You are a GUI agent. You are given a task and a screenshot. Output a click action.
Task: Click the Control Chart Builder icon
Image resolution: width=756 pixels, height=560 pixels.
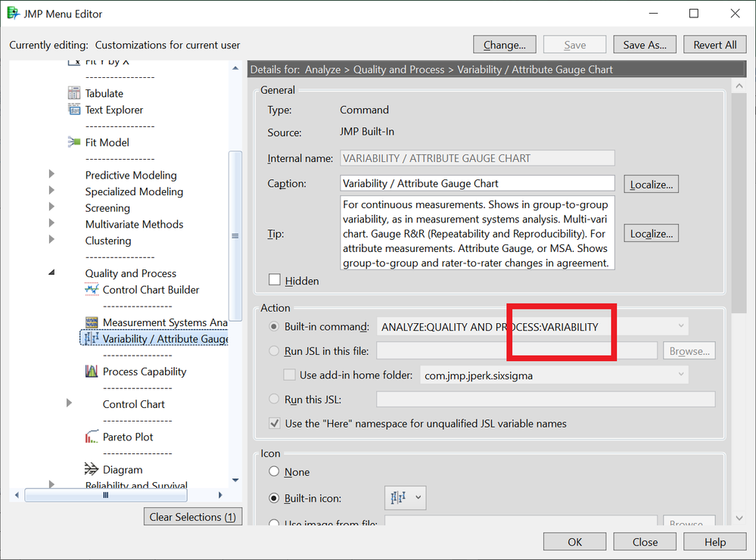pos(92,289)
